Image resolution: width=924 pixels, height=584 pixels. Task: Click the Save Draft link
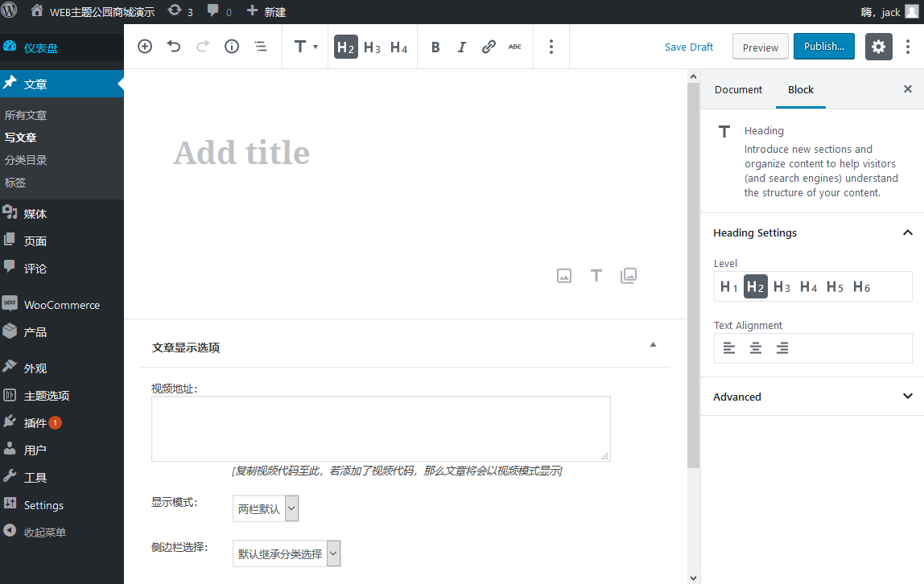pyautogui.click(x=688, y=46)
